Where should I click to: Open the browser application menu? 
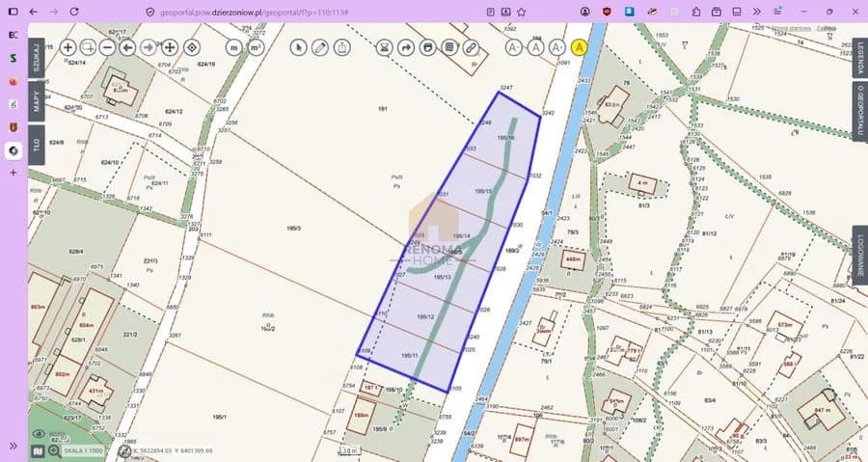777,12
